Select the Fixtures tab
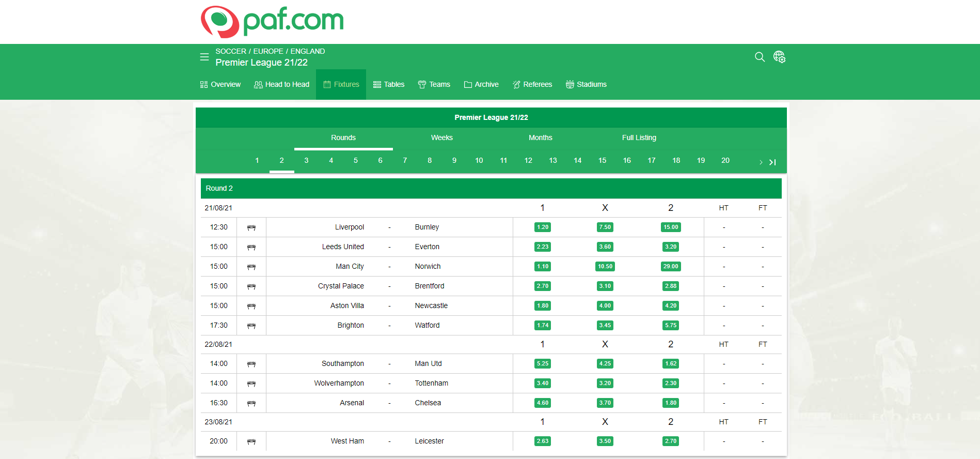Viewport: 980px width, 459px height. coord(341,84)
